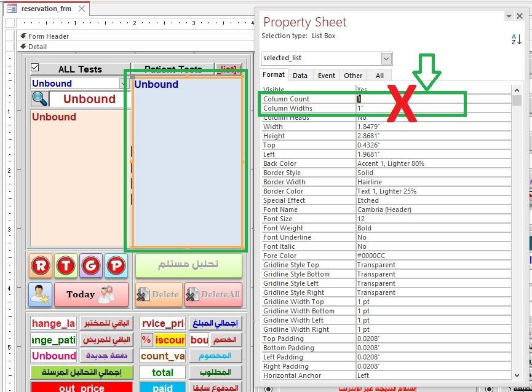
Task: Click the Border Width value Hairline
Action: (x=433, y=182)
